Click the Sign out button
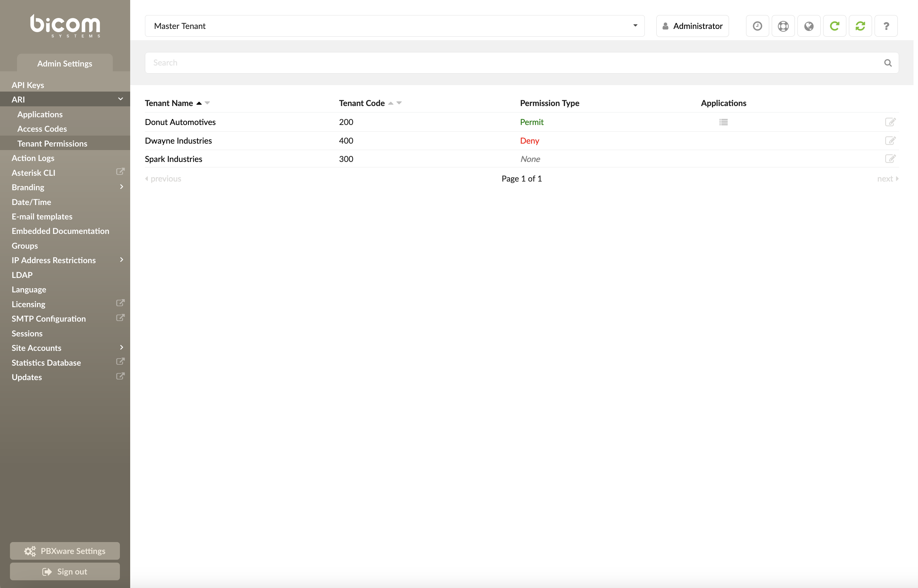Image resolution: width=918 pixels, height=588 pixels. [65, 571]
